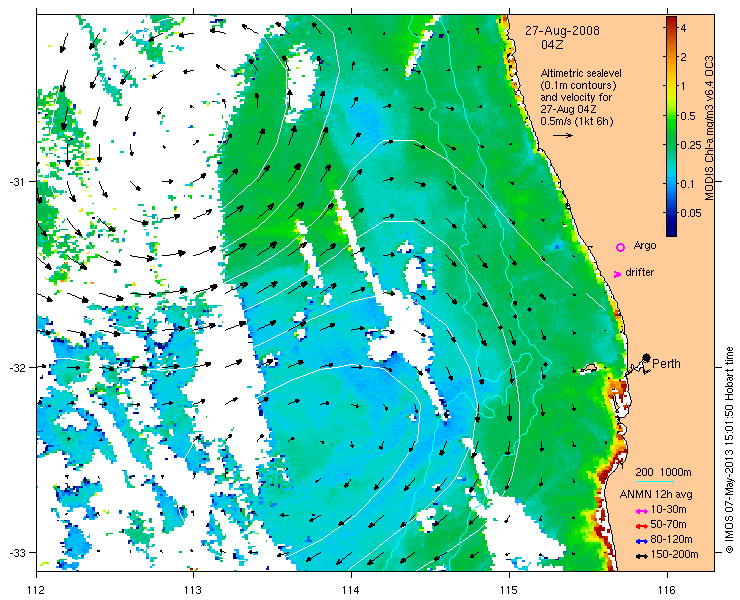Viewport: 740px width, 600px height.
Task: Click the IMOS copyright timestamp text
Action: click(x=729, y=450)
